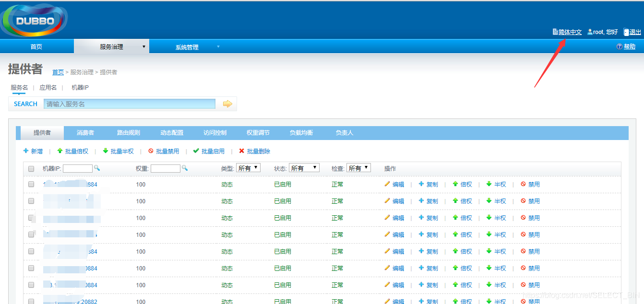The image size is (644, 304).
Task: Focus the 权重 filter input box
Action: pos(166,168)
